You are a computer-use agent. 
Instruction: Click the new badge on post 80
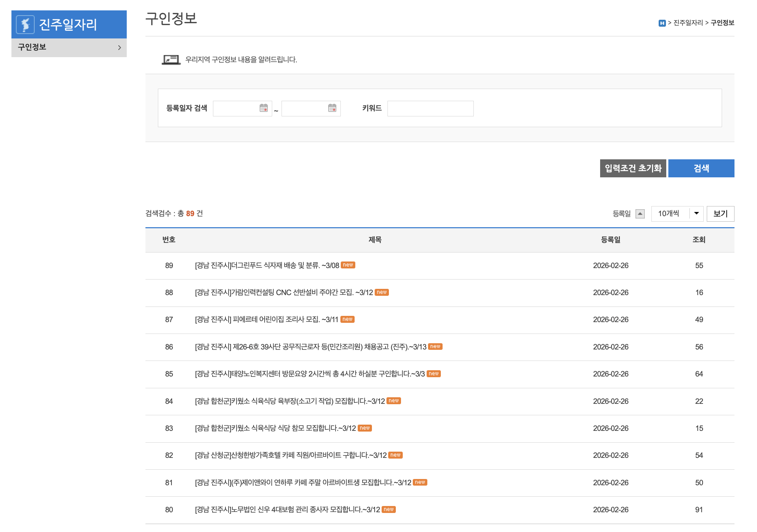[x=389, y=509]
